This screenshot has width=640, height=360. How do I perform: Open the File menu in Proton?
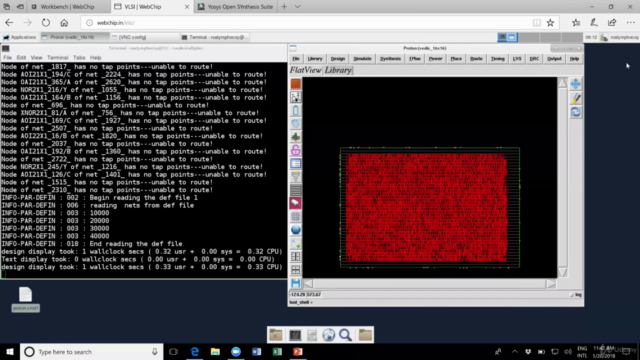[x=296, y=59]
